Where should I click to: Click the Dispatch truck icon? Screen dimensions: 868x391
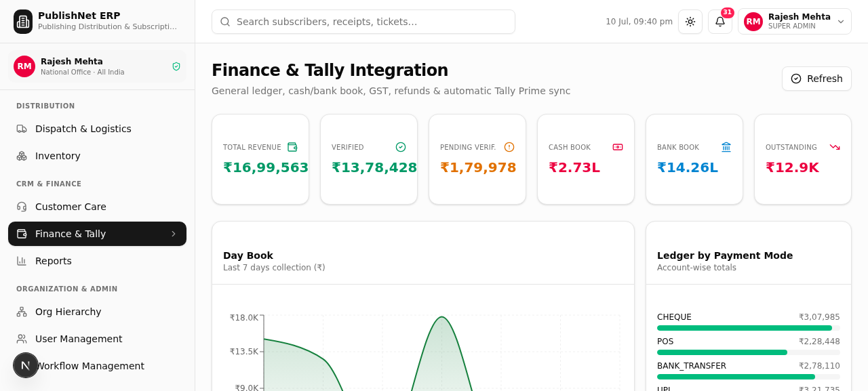(22, 129)
